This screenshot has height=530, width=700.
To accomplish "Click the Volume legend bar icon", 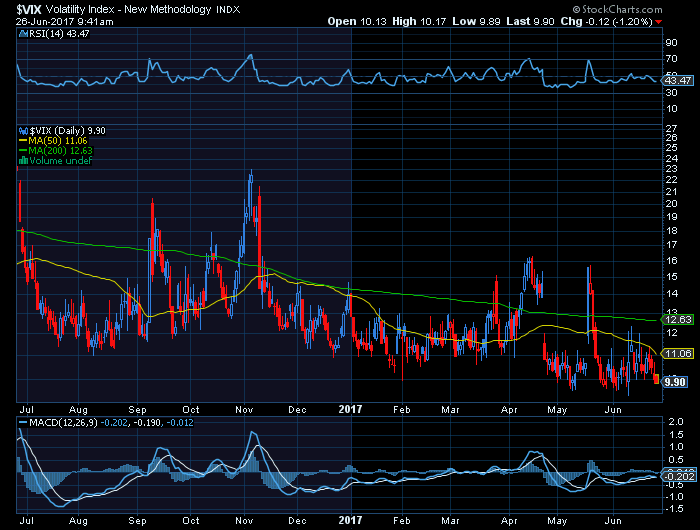I will [x=23, y=161].
